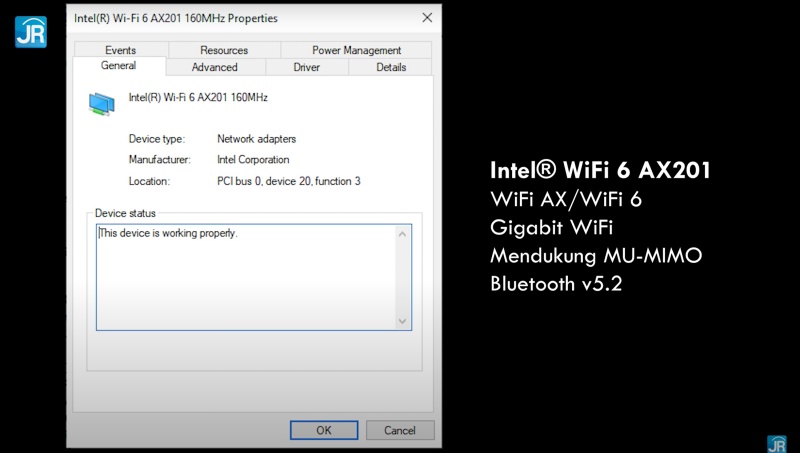This screenshot has width=800, height=453.
Task: Close the Wi-Fi Properties dialog
Action: pos(427,18)
